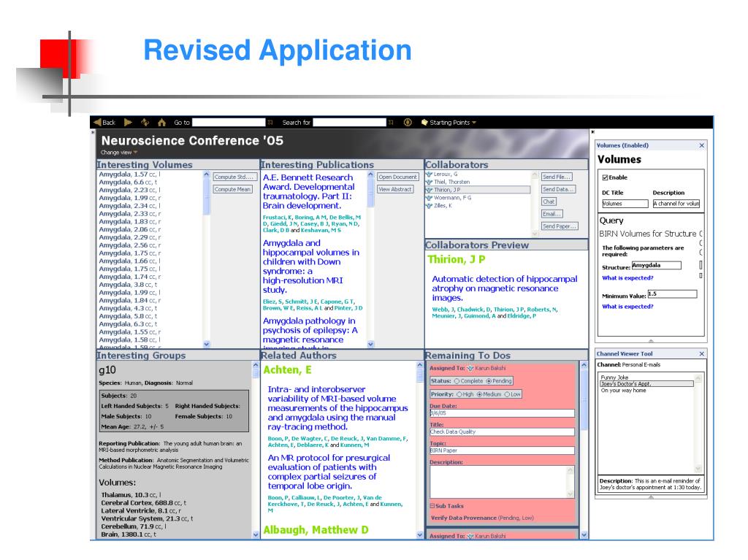
Task: Open the Starting Points dropdown
Action: [x=449, y=123]
